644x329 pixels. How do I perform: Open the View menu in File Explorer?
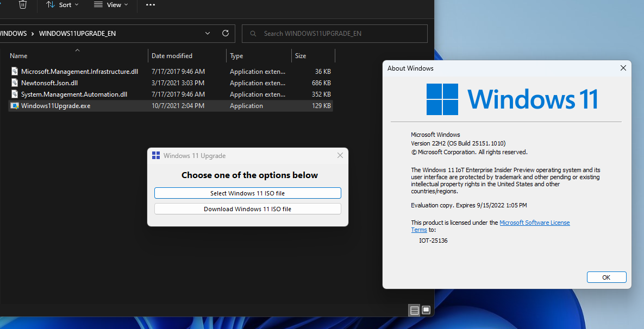pos(111,5)
